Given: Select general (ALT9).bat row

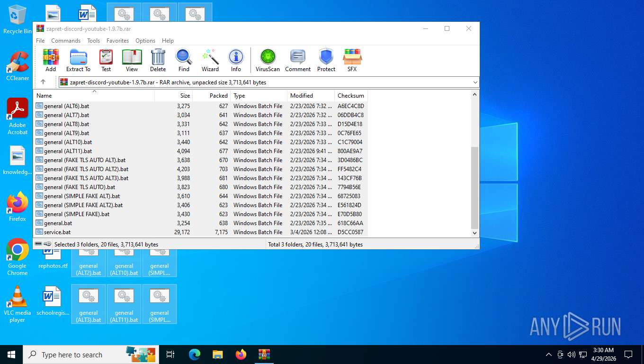Looking at the screenshot, I should [201, 133].
